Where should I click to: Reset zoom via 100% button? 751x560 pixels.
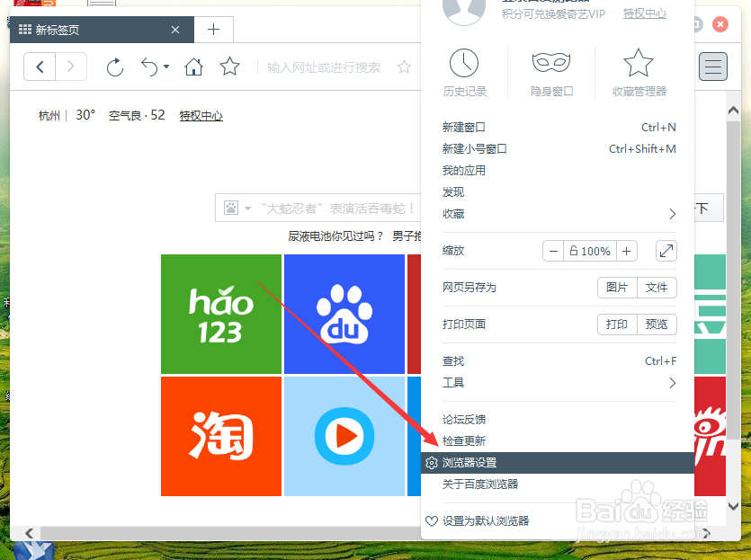[x=590, y=251]
